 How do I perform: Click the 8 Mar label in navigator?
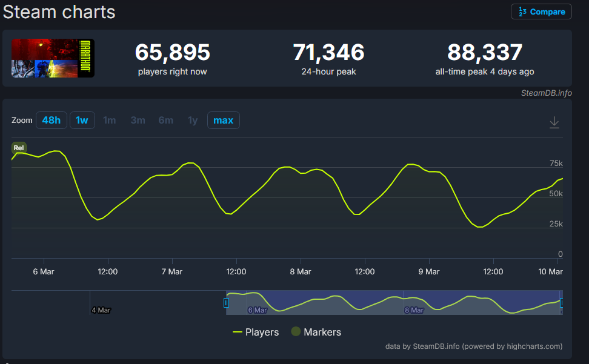(414, 310)
